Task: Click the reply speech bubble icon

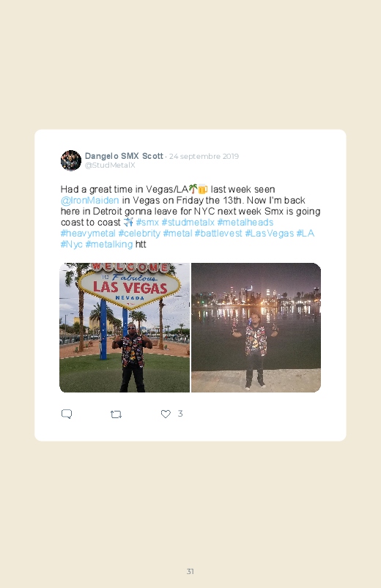Action: point(67,414)
